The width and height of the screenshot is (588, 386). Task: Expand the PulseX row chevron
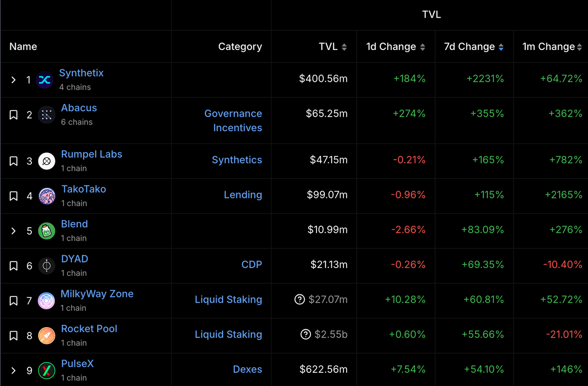(x=14, y=370)
